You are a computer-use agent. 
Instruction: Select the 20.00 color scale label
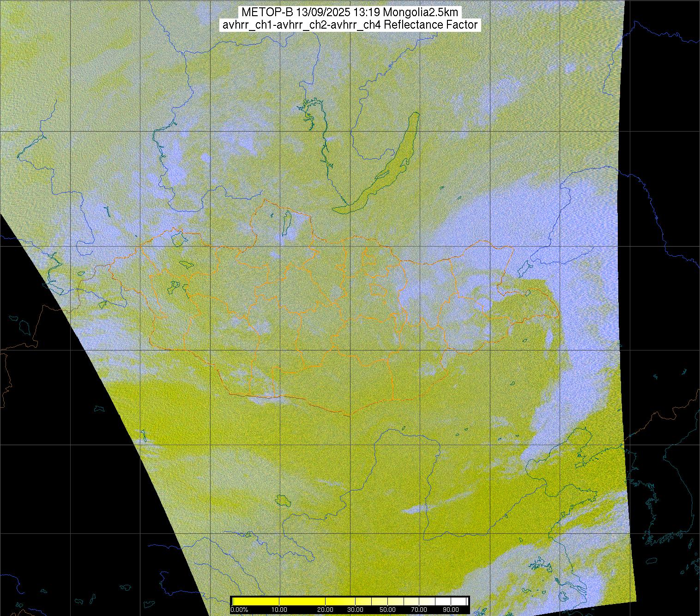tap(326, 610)
